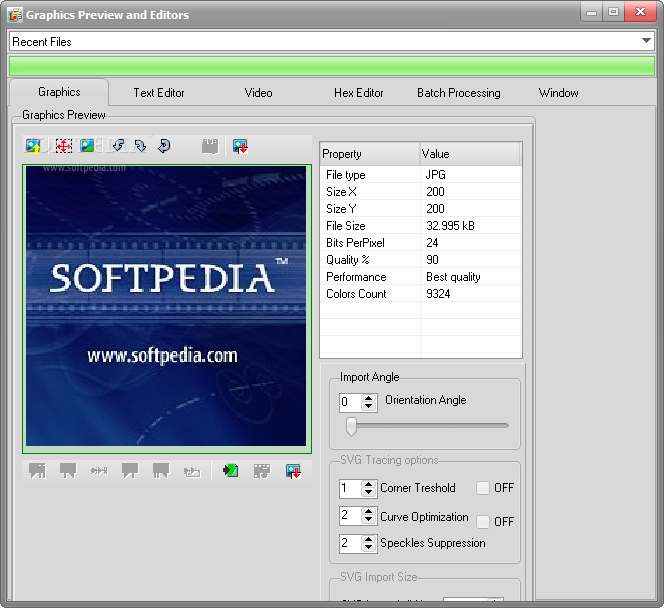
Task: Toggle the Curve Optimization OFF checkbox
Action: pos(483,522)
